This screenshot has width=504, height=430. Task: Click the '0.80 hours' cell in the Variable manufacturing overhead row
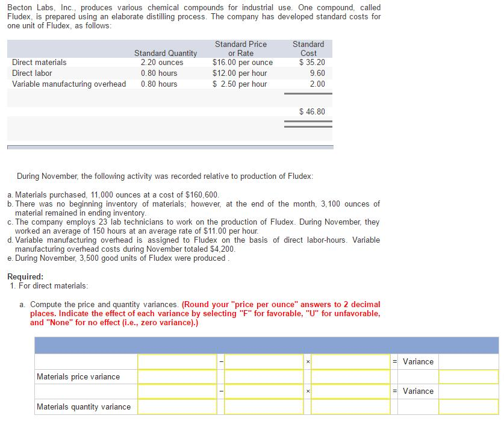point(159,84)
